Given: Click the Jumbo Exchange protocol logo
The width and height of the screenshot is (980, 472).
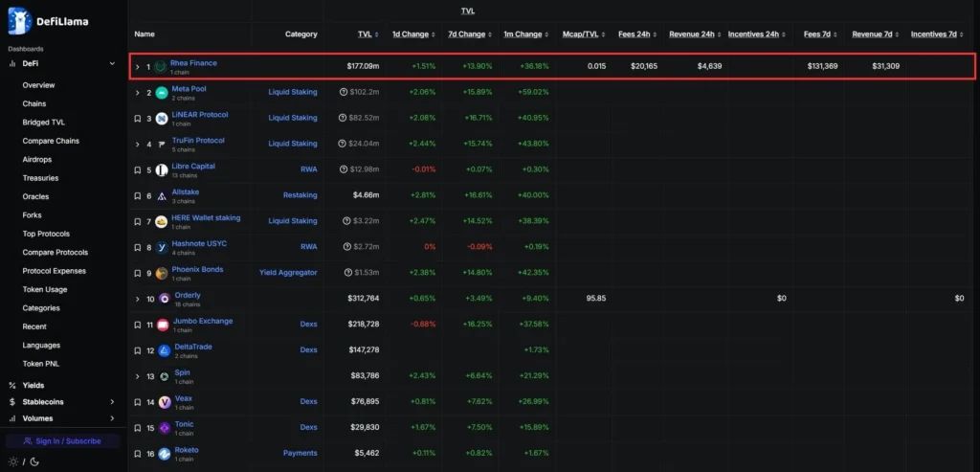Looking at the screenshot, I should pos(162,325).
